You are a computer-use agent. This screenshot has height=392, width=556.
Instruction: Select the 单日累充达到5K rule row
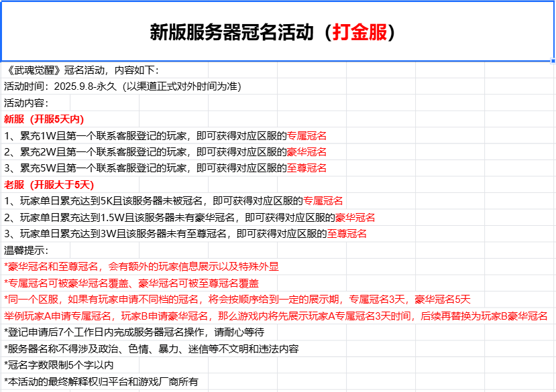pyautogui.click(x=173, y=200)
